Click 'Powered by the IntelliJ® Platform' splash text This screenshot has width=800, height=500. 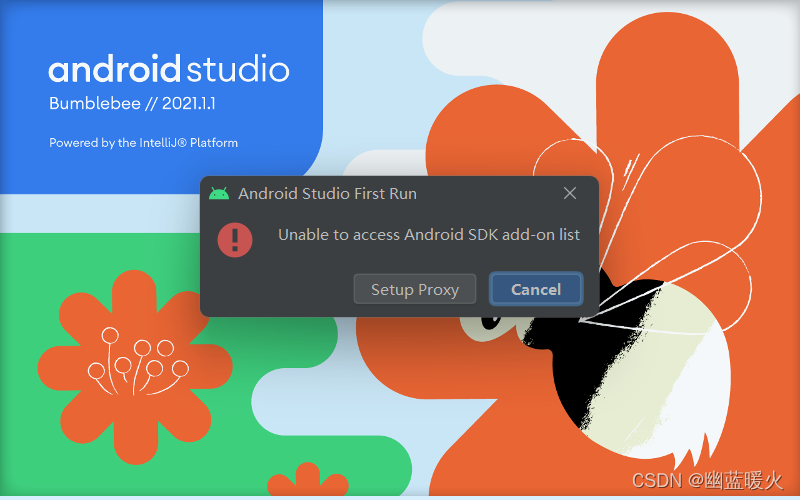[143, 143]
